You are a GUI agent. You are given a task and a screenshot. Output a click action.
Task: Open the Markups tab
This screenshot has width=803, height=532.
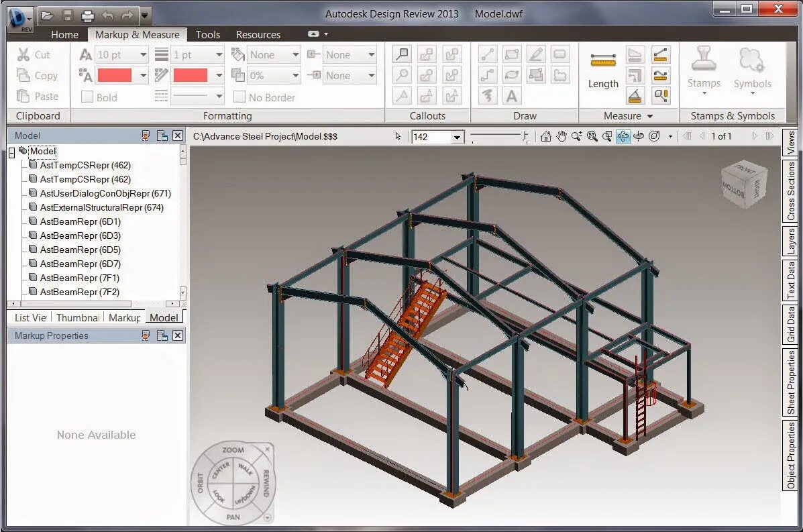pos(125,317)
